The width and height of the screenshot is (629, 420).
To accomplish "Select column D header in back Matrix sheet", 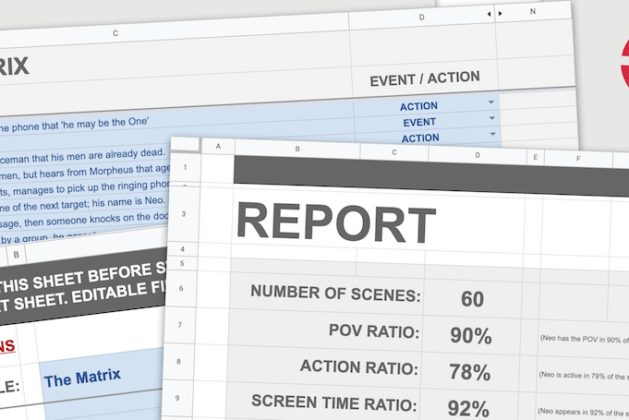I will pos(422,17).
